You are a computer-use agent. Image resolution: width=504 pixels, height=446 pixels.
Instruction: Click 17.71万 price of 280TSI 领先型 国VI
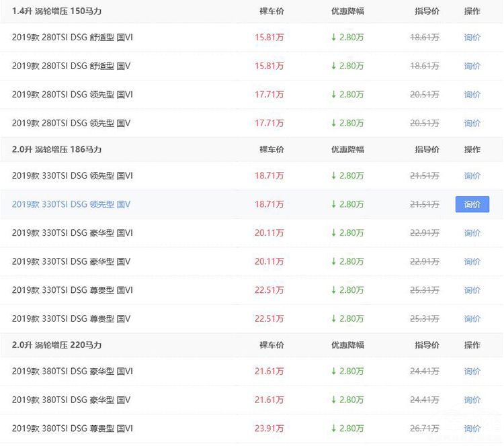(x=269, y=95)
